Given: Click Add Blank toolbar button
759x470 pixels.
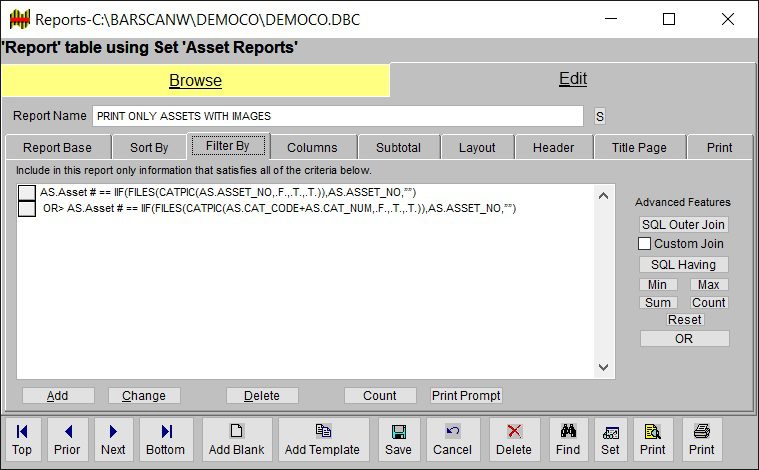Looking at the screenshot, I should [x=237, y=440].
